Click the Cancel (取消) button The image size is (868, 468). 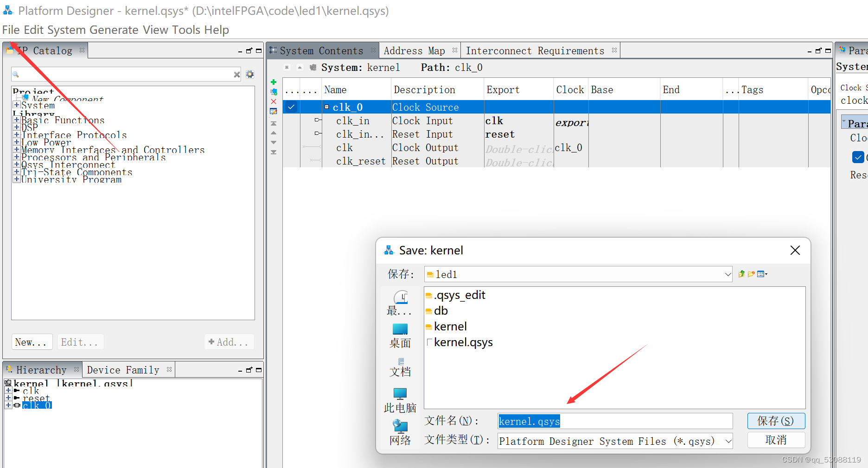click(x=776, y=440)
